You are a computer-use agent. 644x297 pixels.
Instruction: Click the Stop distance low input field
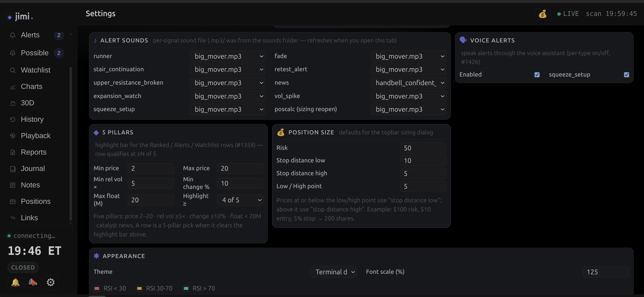(x=423, y=161)
